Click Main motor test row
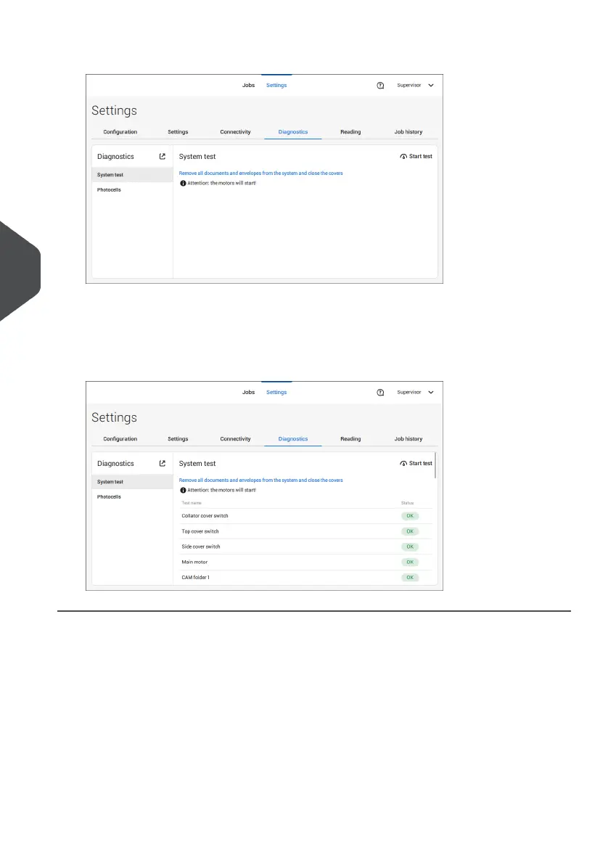608x868 pixels. (306, 562)
